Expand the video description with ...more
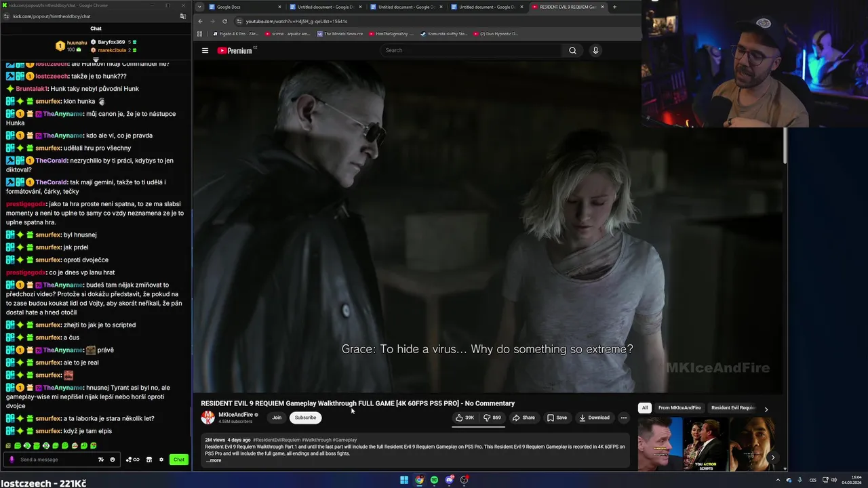The image size is (868, 488). [214, 460]
